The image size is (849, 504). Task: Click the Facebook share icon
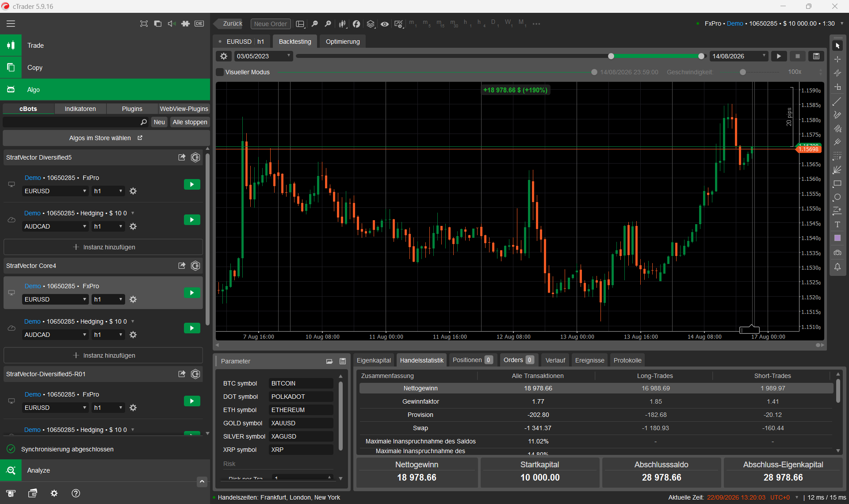[356, 24]
